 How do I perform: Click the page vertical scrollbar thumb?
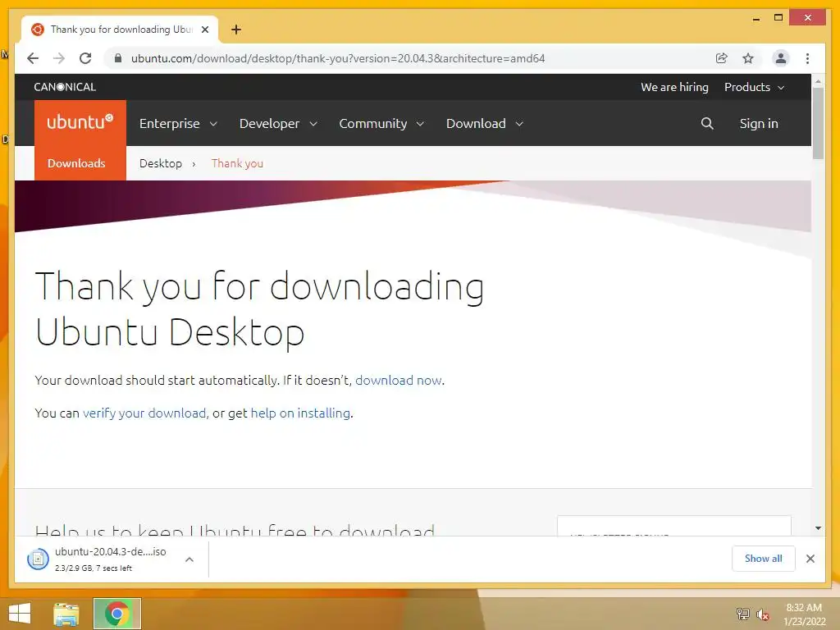tap(818, 123)
